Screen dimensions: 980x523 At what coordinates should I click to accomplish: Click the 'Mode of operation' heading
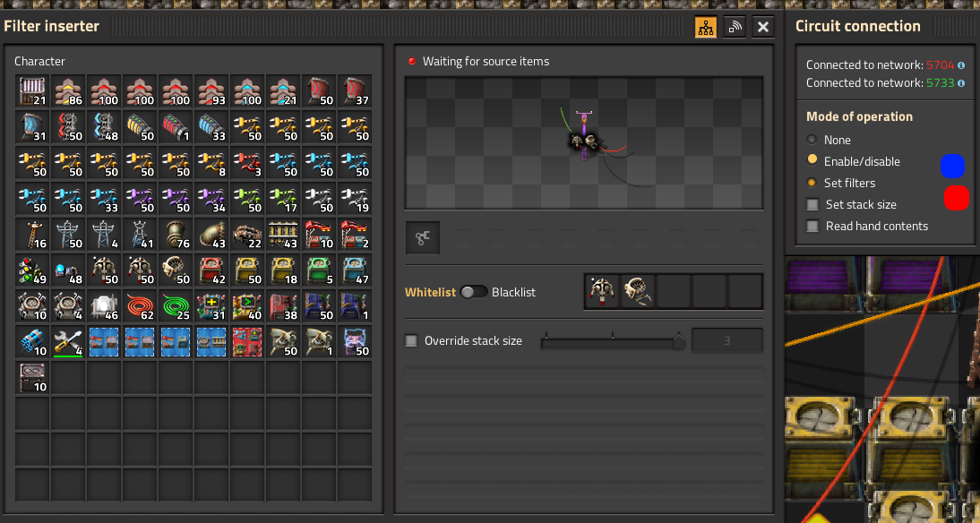[859, 116]
